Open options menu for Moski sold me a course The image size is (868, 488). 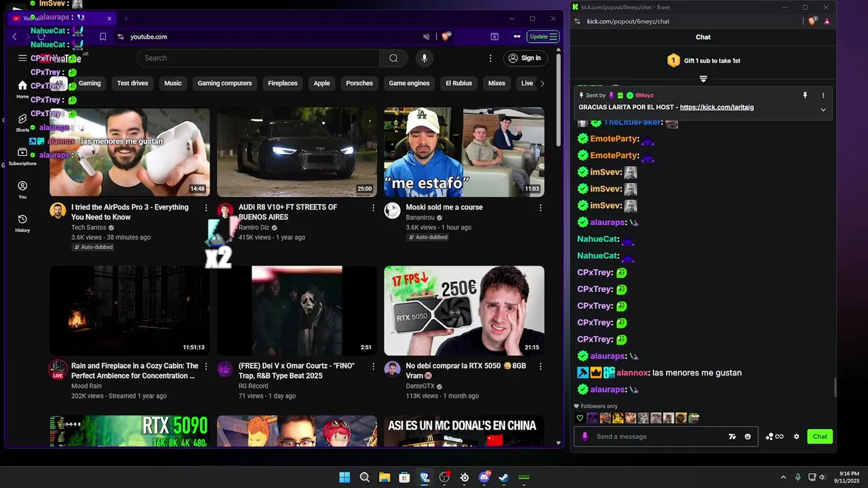pos(540,207)
